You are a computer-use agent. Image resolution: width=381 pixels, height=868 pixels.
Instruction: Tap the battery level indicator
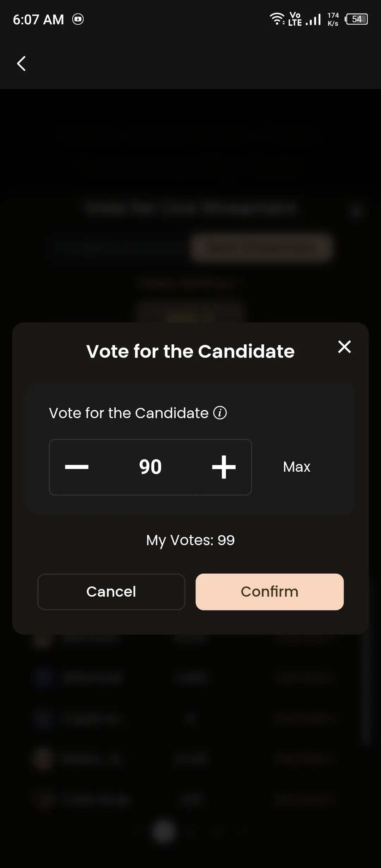[356, 19]
